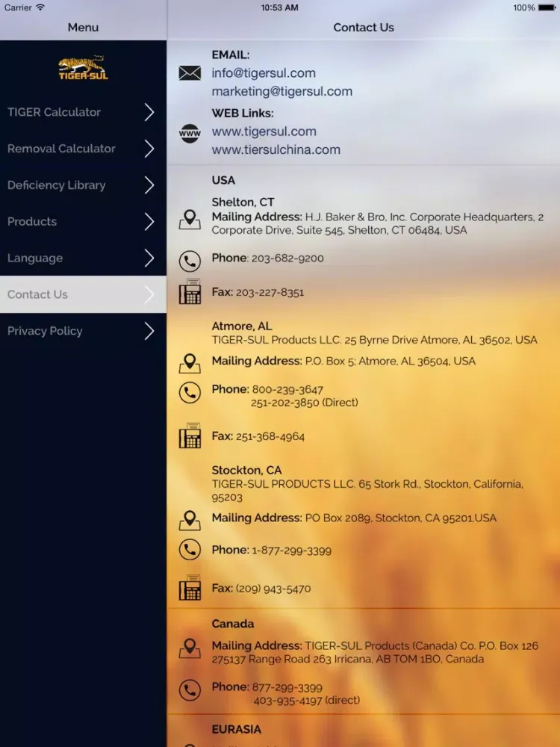Tap the envelope email icon
Viewport: 560px width, 747px height.
[190, 73]
